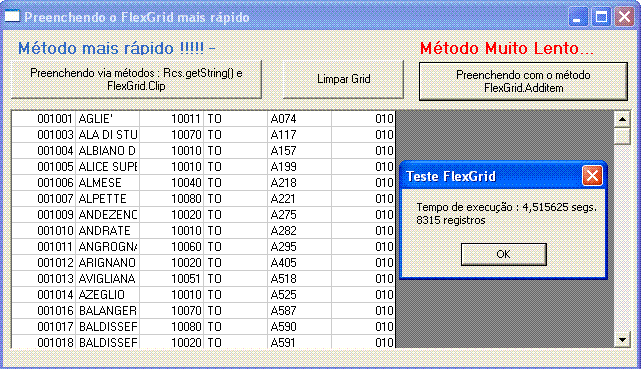Click the FlexGrid.AddItem fill method button
The image size is (641, 369).
(523, 81)
